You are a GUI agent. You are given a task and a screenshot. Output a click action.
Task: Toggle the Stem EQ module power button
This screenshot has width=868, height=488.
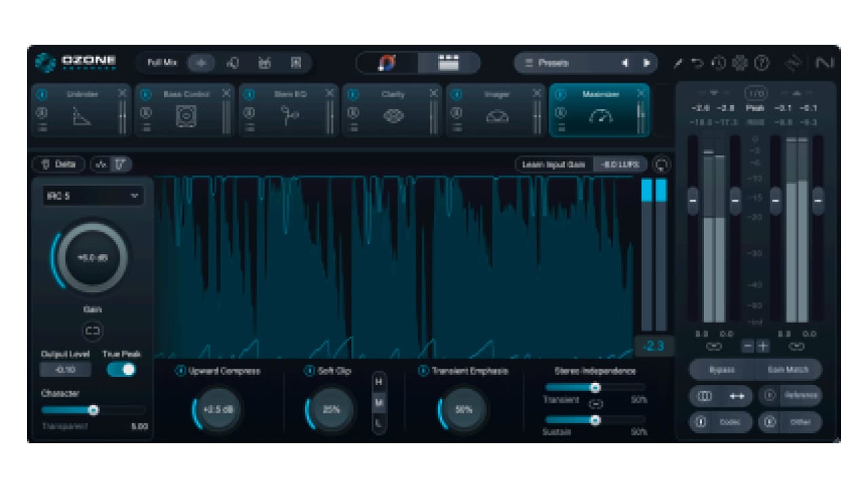click(249, 94)
